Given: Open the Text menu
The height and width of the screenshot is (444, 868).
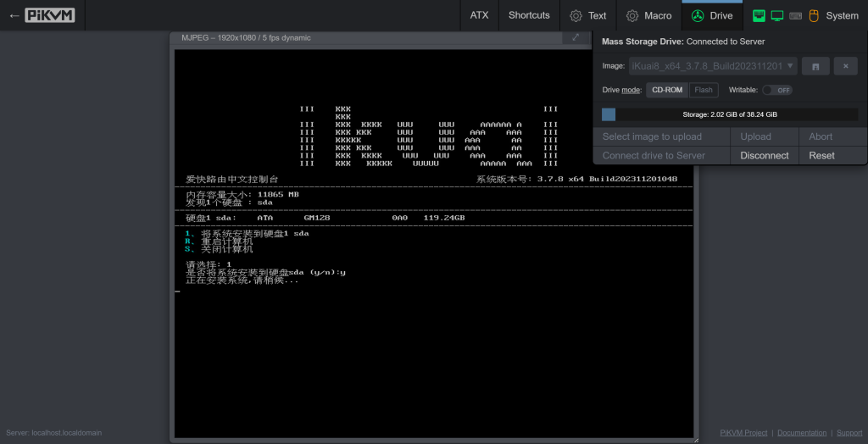Looking at the screenshot, I should coord(588,15).
